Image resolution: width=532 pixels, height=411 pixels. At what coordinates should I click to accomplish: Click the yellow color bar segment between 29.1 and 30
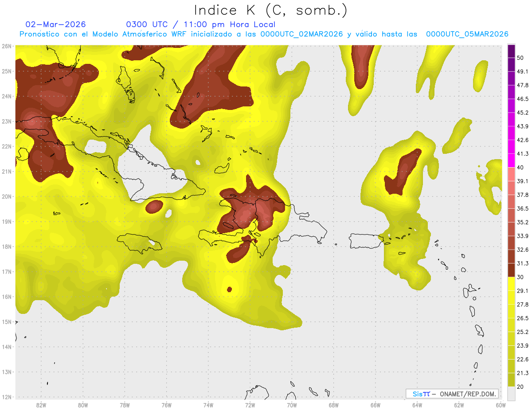click(511, 284)
